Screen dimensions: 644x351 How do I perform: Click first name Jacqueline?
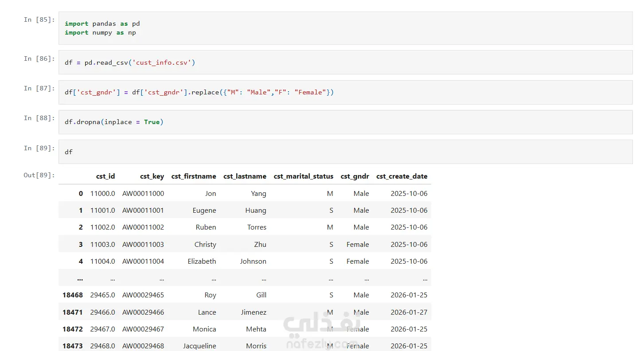pos(200,346)
